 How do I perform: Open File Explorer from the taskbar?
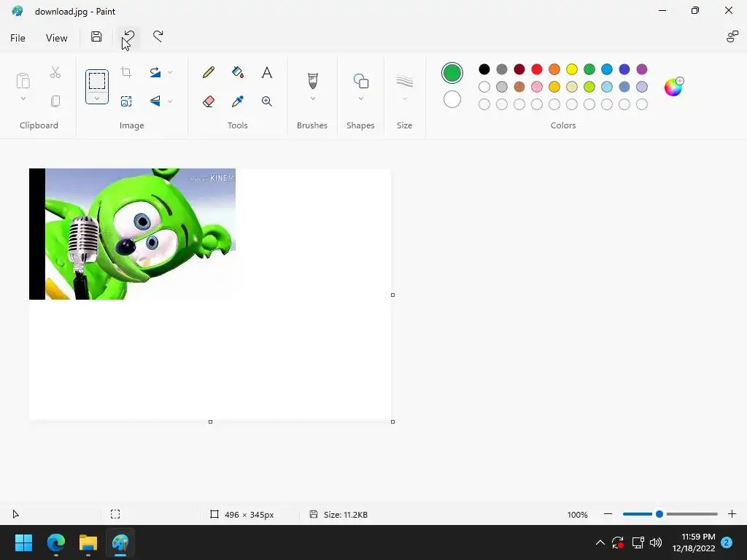88,542
